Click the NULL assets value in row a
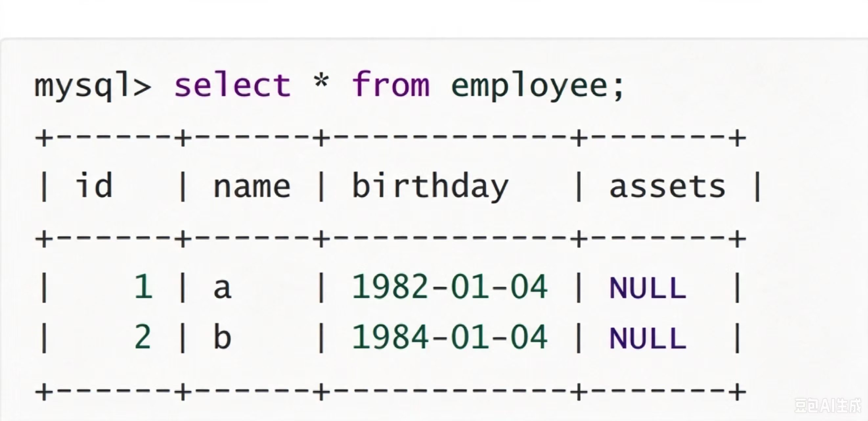 pyautogui.click(x=648, y=288)
